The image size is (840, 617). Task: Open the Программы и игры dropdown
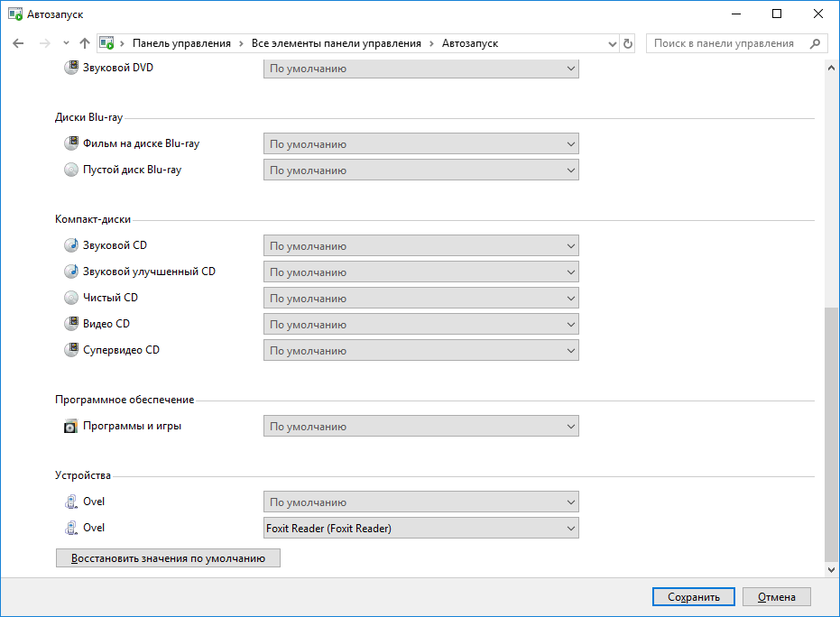pyautogui.click(x=421, y=427)
